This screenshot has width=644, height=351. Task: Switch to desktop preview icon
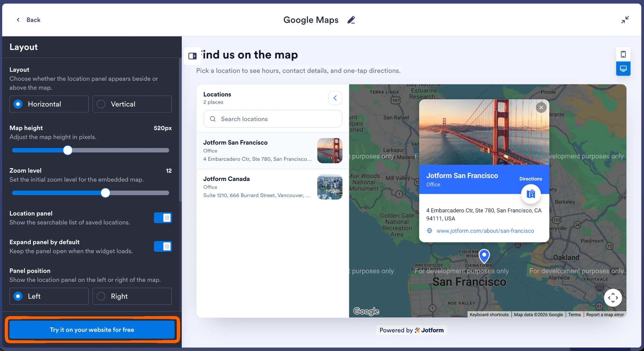623,69
